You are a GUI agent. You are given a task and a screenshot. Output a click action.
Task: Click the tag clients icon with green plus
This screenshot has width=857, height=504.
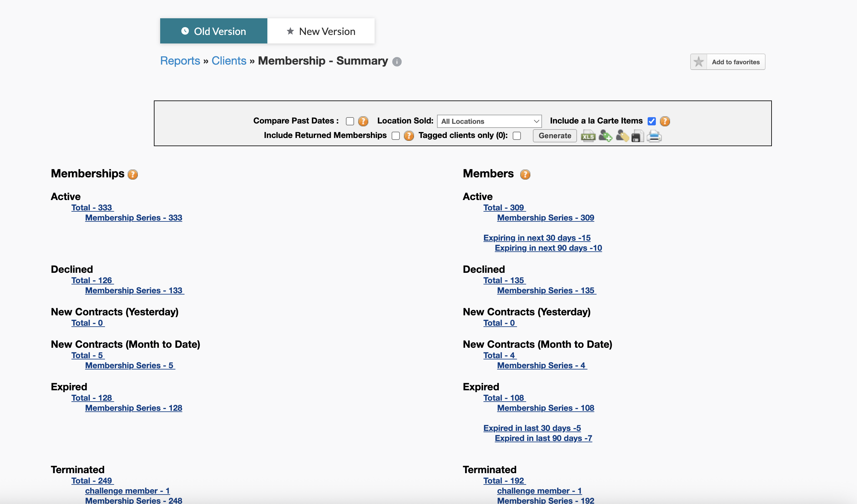(605, 136)
